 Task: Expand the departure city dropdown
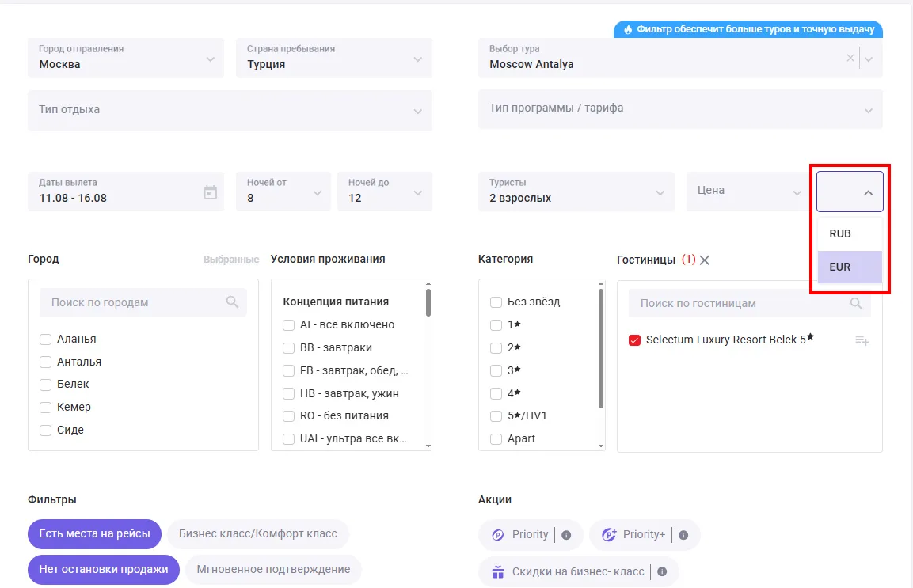point(210,59)
